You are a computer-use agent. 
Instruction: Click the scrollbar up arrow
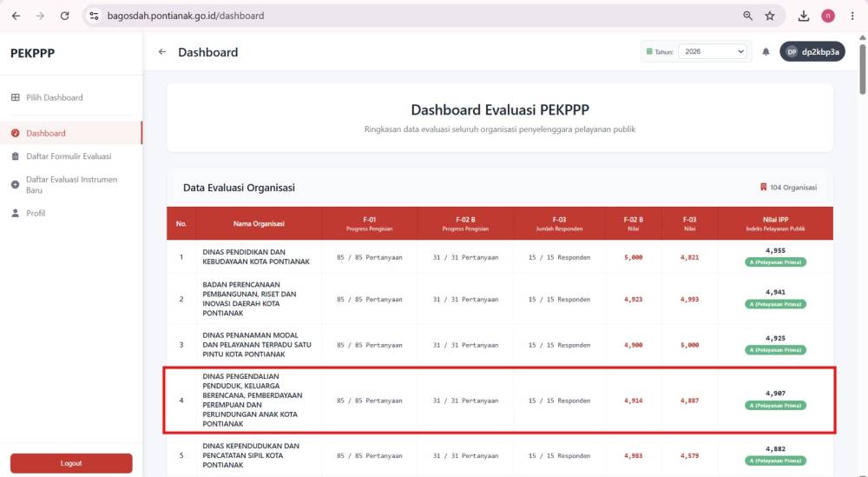[x=863, y=37]
